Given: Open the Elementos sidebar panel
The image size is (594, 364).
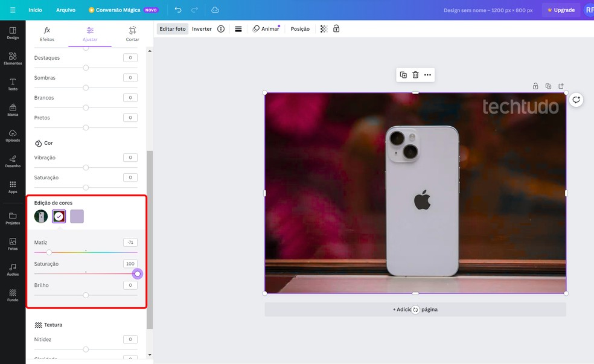Looking at the screenshot, I should tap(13, 59).
